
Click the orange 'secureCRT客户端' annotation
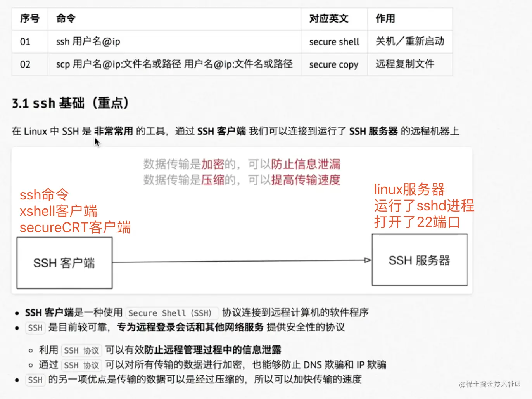click(x=75, y=227)
